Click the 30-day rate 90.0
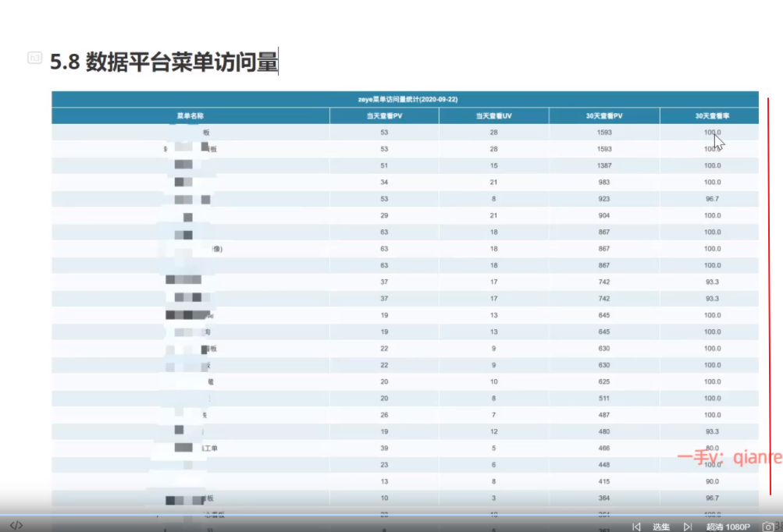Image resolution: width=783 pixels, height=532 pixels. (x=712, y=481)
